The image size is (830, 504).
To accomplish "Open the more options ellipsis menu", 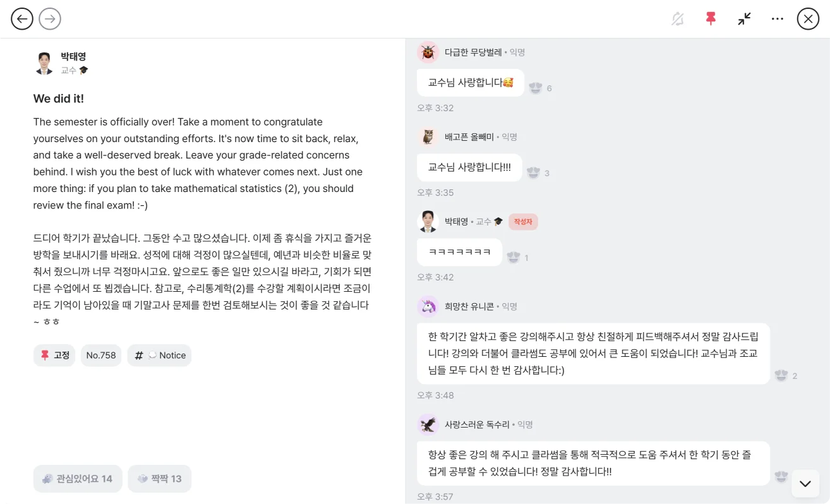I will 777,18.
